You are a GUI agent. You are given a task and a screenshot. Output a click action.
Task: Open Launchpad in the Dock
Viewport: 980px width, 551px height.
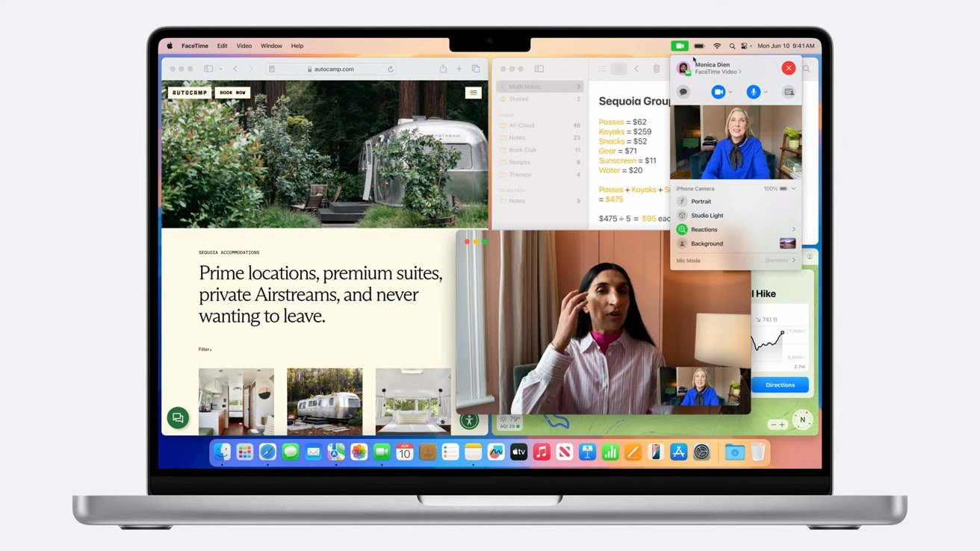[244, 452]
